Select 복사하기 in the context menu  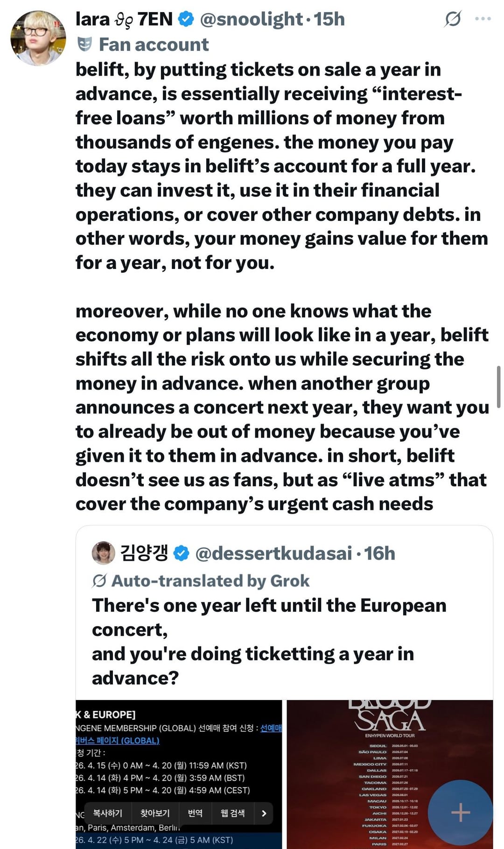click(x=108, y=813)
